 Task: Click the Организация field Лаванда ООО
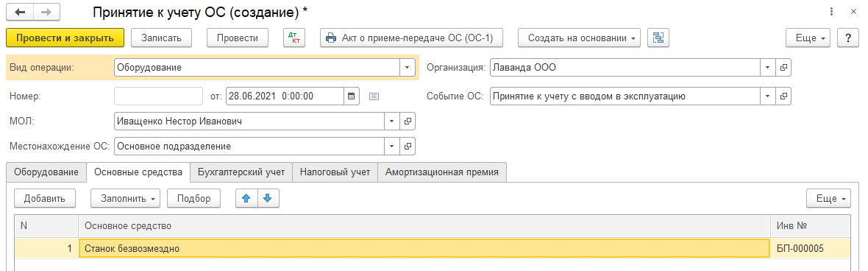(x=625, y=68)
